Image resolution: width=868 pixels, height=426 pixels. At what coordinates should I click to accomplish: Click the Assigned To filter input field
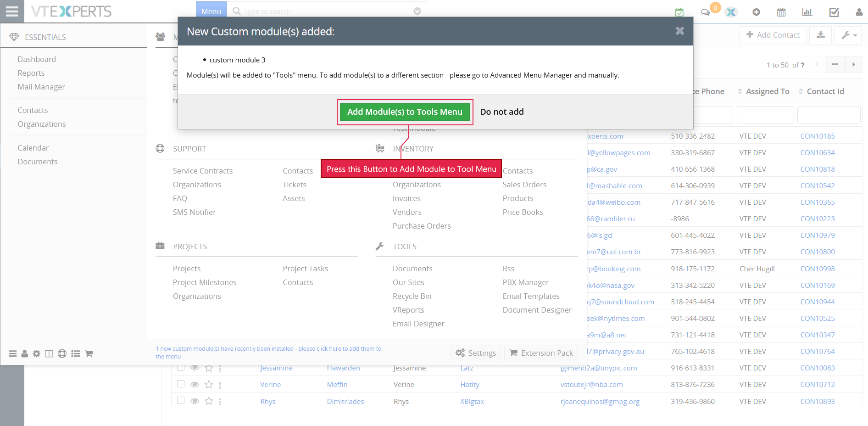point(765,115)
